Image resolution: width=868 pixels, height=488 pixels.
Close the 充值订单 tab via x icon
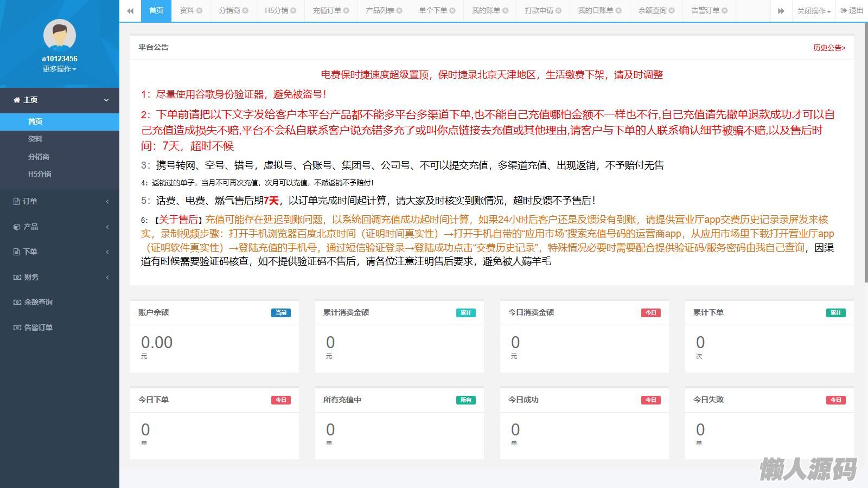347,10
